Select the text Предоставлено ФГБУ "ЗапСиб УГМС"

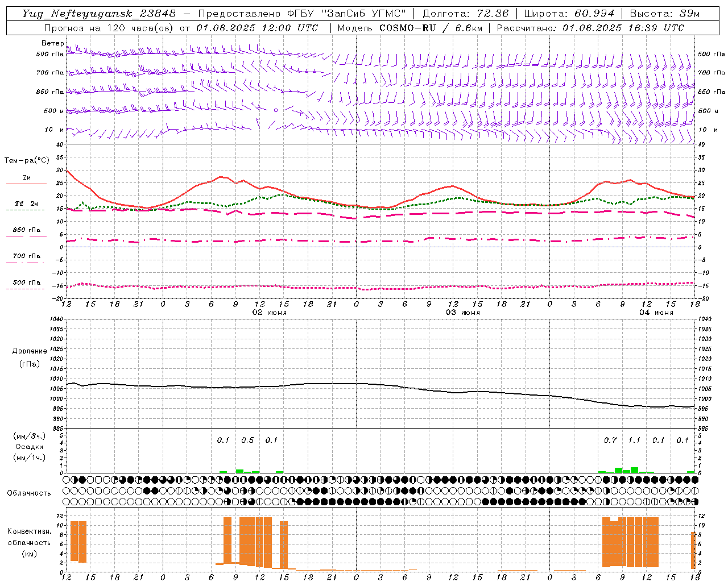[x=302, y=14]
